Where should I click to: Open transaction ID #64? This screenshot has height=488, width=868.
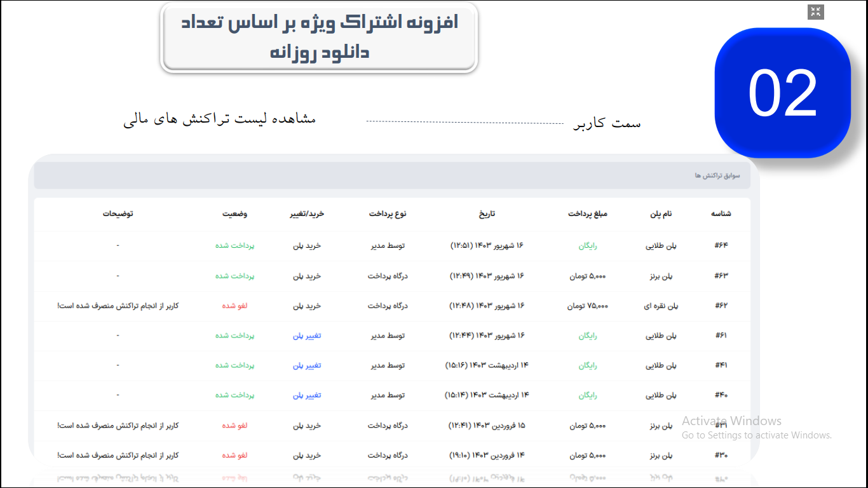coord(721,246)
